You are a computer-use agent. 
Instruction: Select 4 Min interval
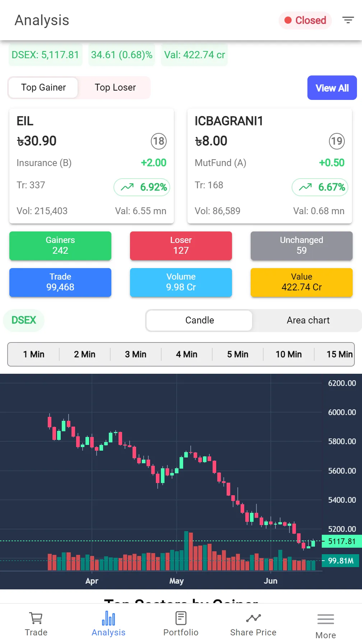coord(187,354)
